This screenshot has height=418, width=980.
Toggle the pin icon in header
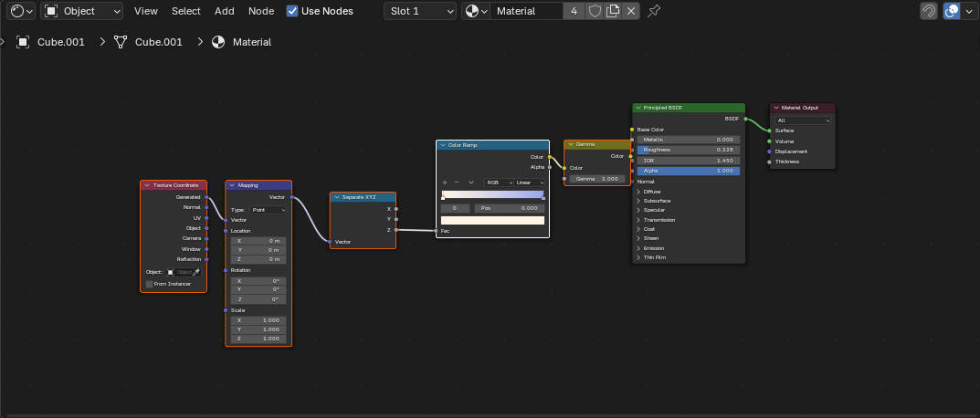(x=654, y=11)
